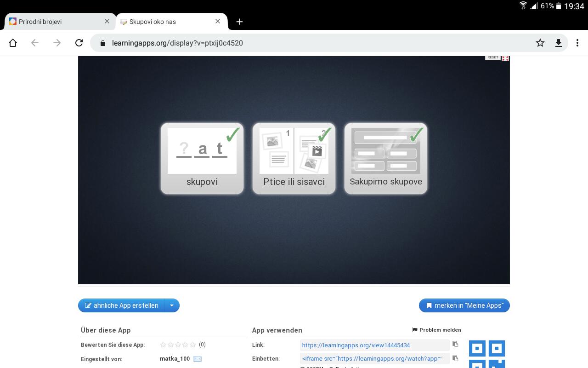
Task: Switch to the Prirodni brojevi tab
Action: pos(55,22)
